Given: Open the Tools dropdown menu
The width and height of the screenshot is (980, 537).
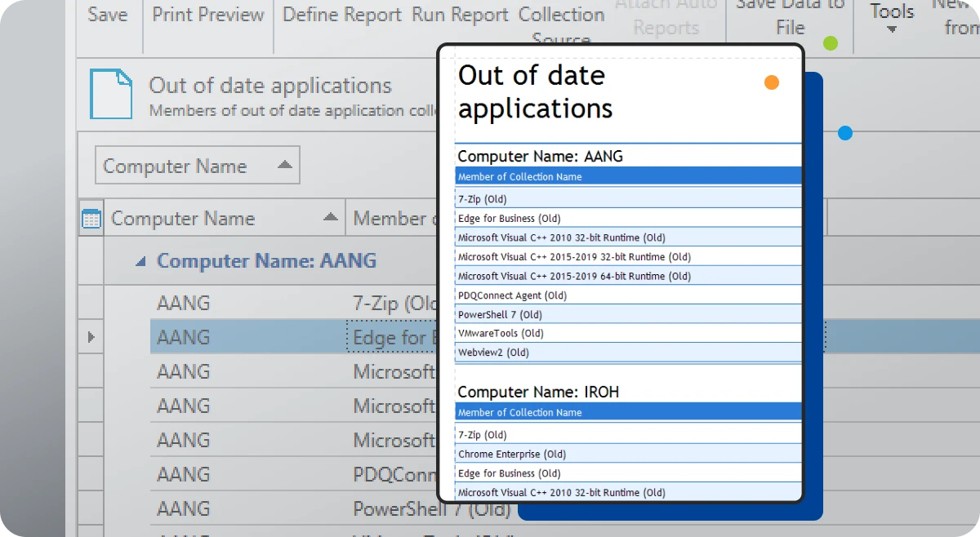Looking at the screenshot, I should click(892, 18).
